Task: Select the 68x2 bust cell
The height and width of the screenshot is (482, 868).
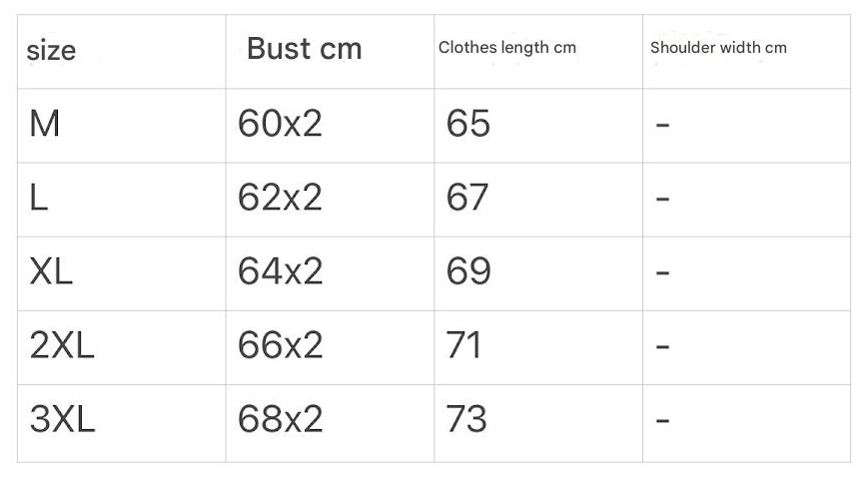Action: [280, 419]
